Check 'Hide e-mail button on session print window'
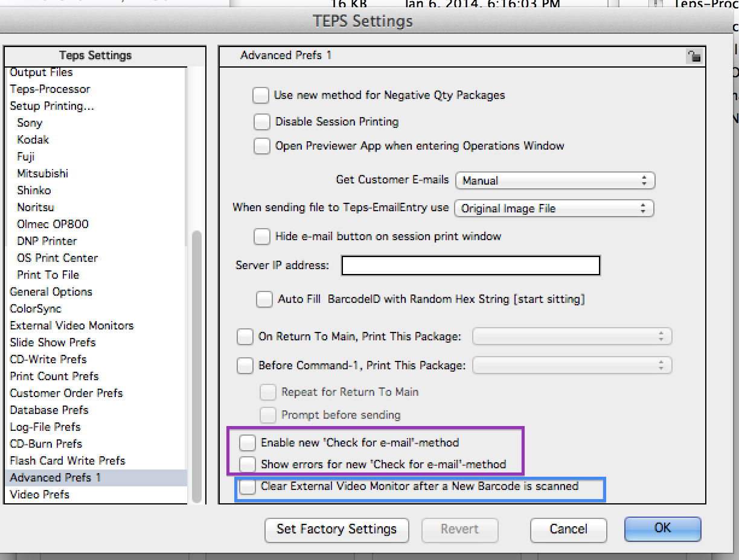The width and height of the screenshot is (739, 560). coord(262,237)
